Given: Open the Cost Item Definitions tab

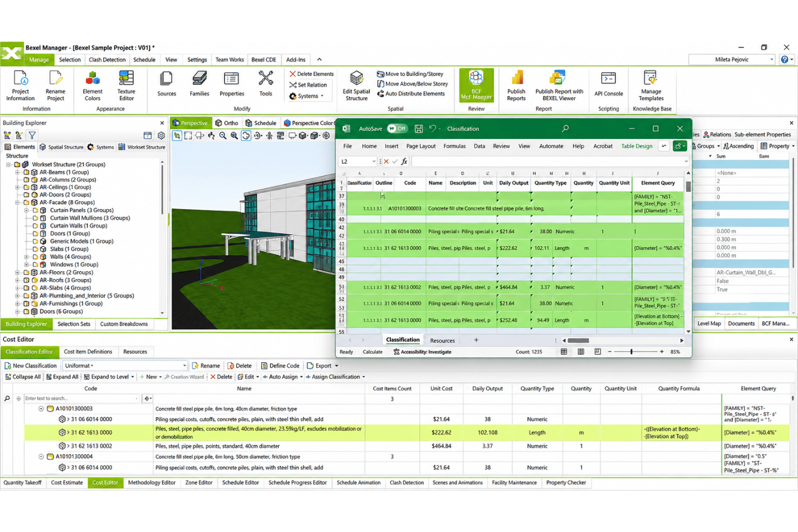Looking at the screenshot, I should point(88,352).
